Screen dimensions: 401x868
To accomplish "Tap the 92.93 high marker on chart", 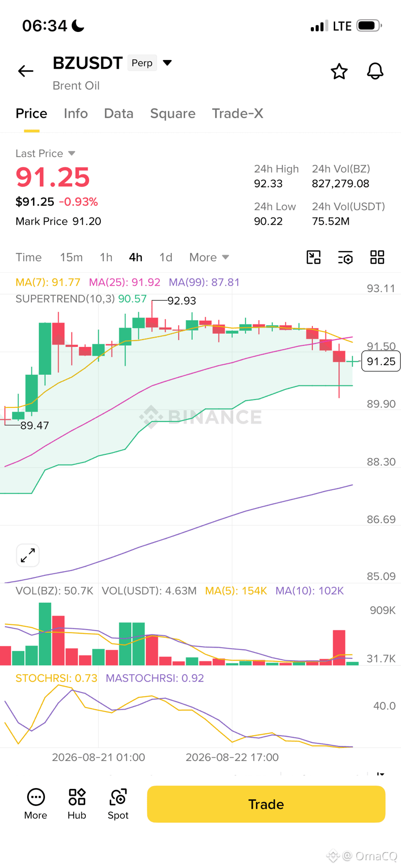I will point(182,301).
